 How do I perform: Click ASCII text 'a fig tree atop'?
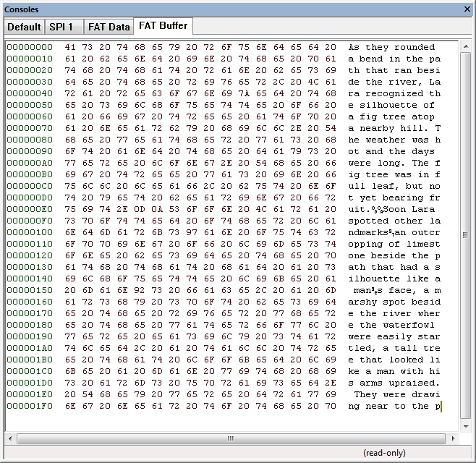[x=391, y=116]
